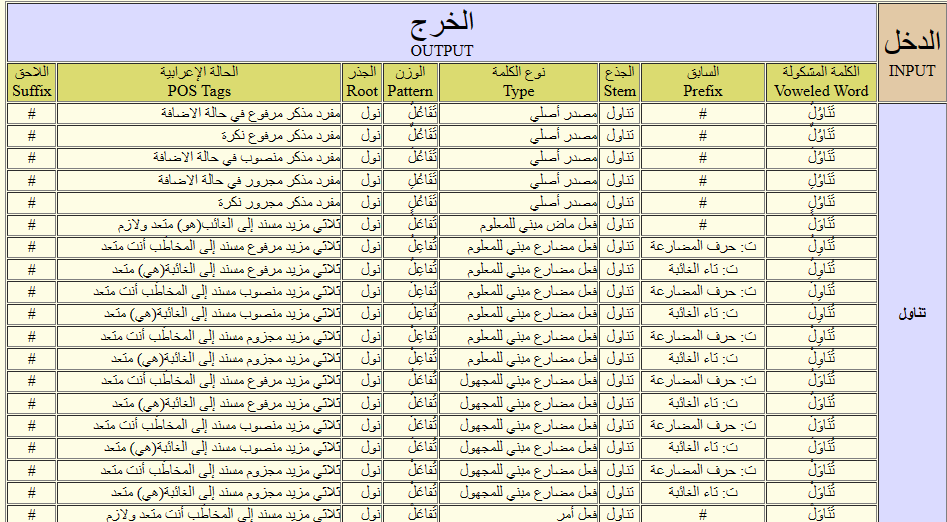Click the input word تناول in INPUT column
947x522 pixels.
pos(911,313)
